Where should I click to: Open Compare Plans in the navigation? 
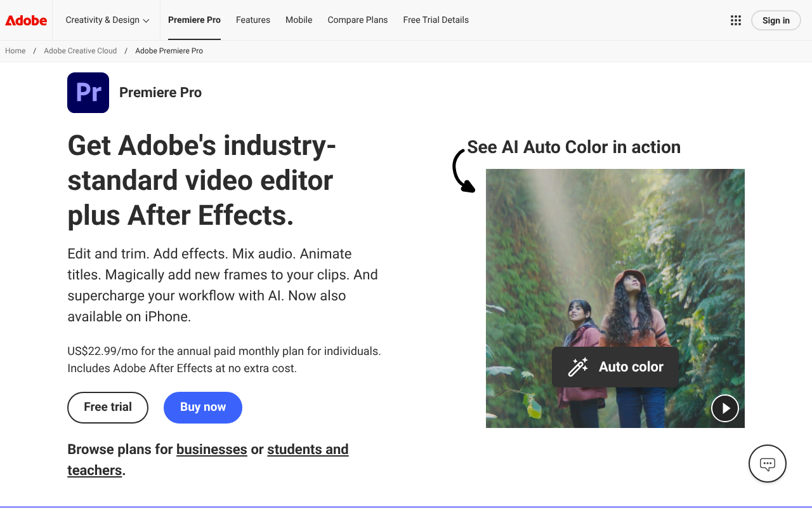pyautogui.click(x=357, y=20)
